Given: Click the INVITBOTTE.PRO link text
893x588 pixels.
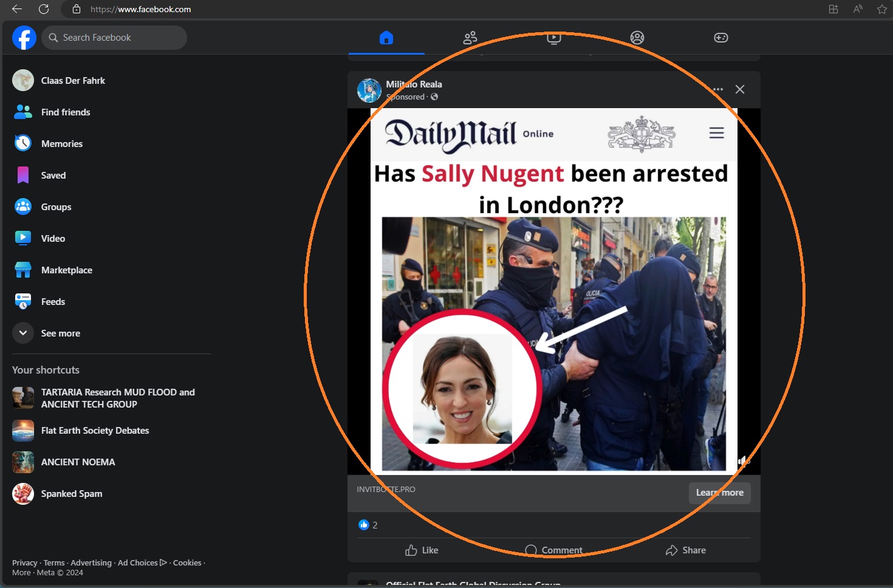Looking at the screenshot, I should pyautogui.click(x=386, y=489).
